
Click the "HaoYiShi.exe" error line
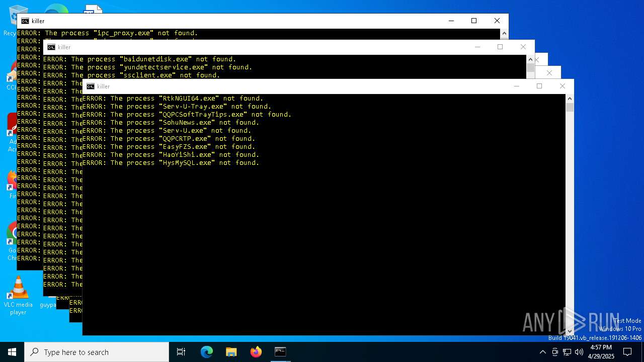click(171, 155)
